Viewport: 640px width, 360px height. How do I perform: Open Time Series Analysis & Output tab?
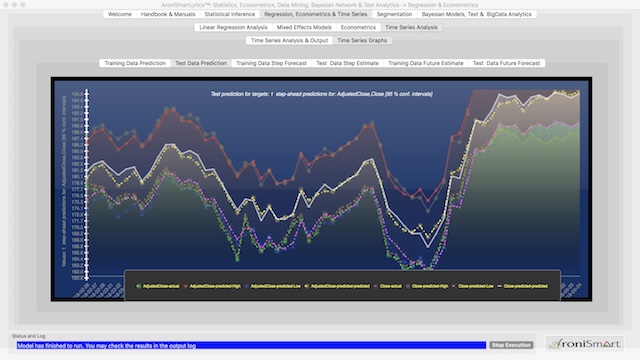[289, 40]
